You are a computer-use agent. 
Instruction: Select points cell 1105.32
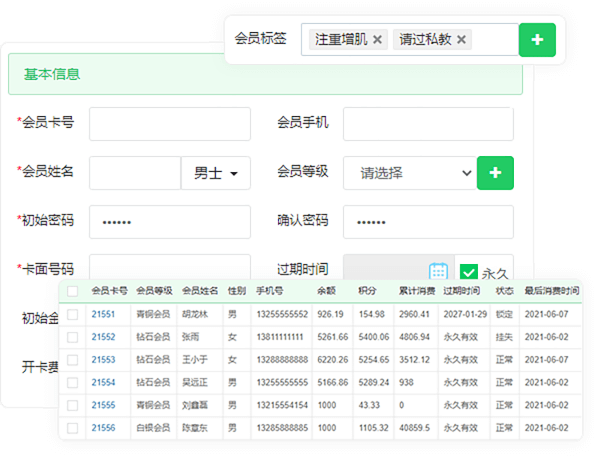(x=374, y=428)
